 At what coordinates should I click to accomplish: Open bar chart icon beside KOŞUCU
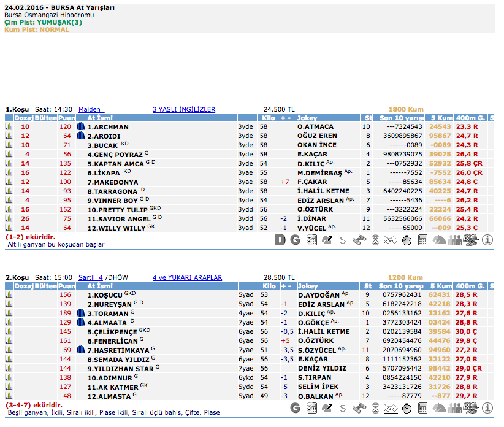pos(9,295)
